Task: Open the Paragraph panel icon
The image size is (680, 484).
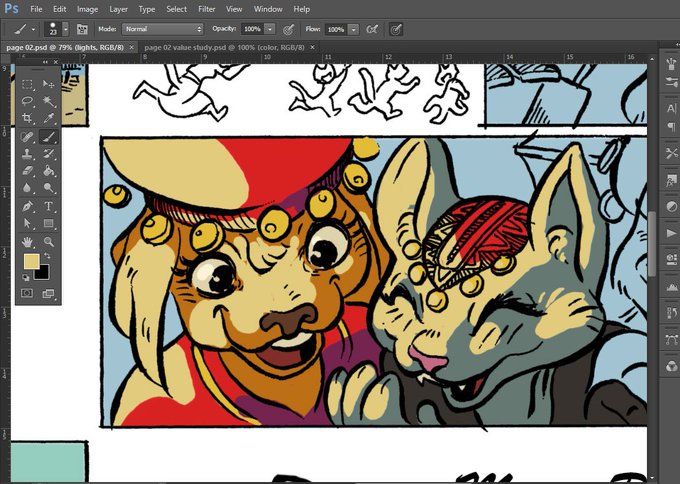Action: tap(671, 127)
